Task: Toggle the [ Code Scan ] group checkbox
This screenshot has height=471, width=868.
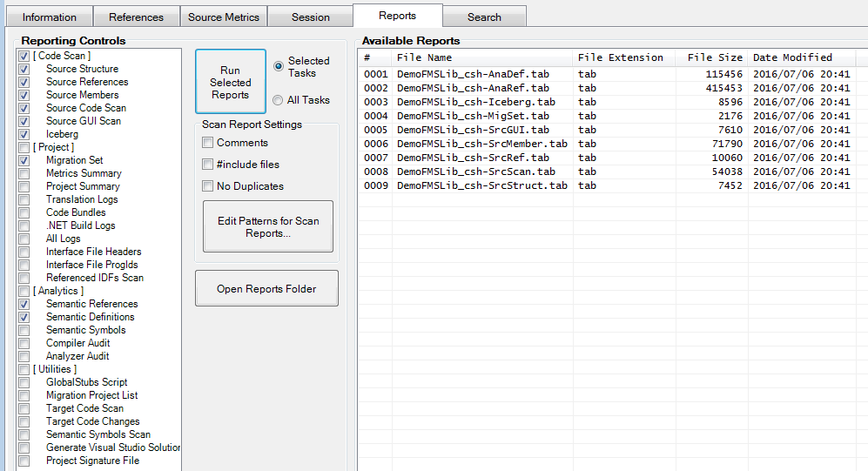Action: (24, 56)
